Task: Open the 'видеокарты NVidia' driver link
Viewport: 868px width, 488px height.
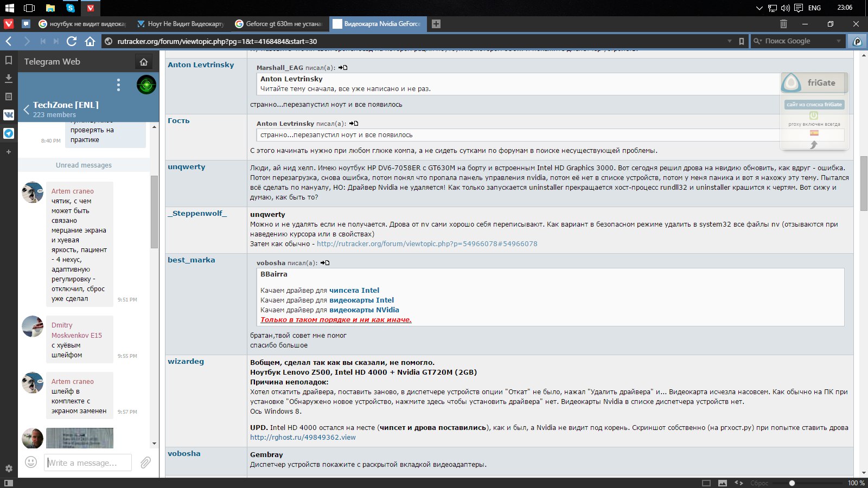Action: tap(364, 310)
